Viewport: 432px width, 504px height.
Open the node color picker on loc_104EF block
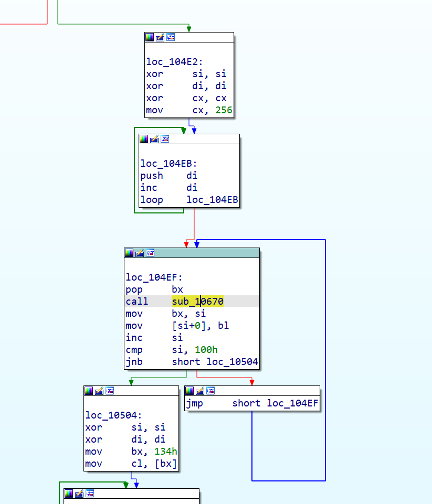click(129, 253)
